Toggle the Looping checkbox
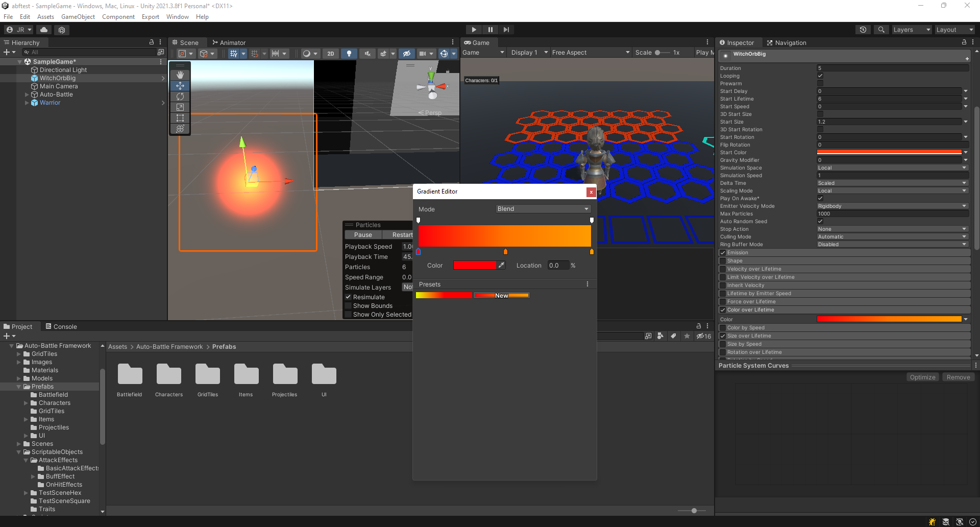The image size is (980, 527). pos(820,76)
